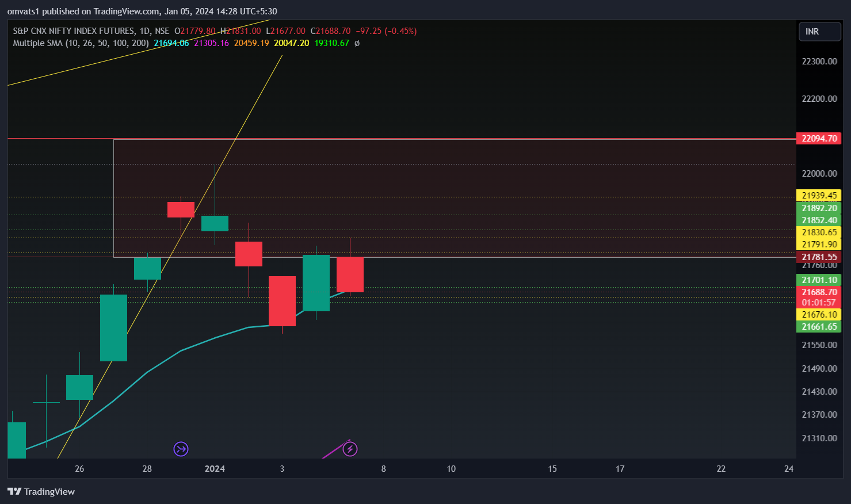Click the 10 date label on time axis
The image size is (851, 504).
[x=451, y=469]
